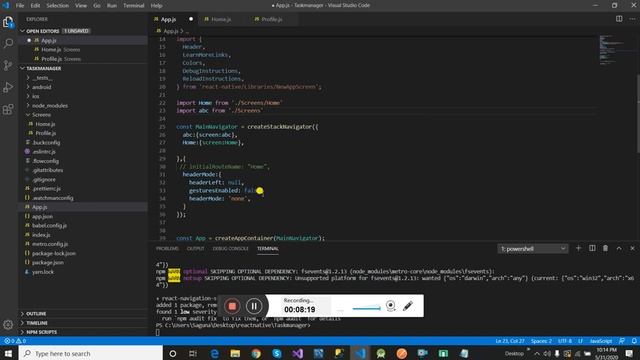Open the Windows Start menu

[8, 353]
